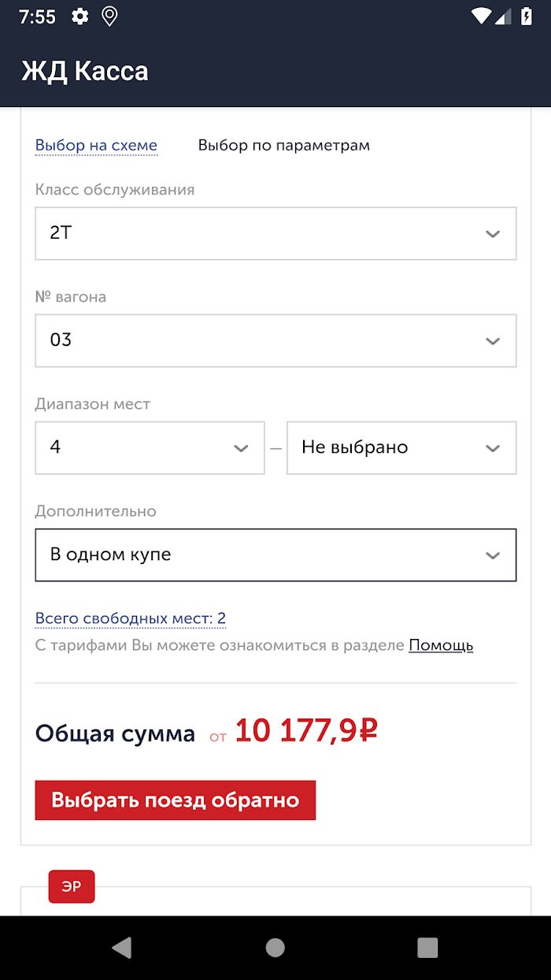Tap Всего свободных мест: 2 link
The height and width of the screenshot is (980, 551).
click(x=131, y=618)
